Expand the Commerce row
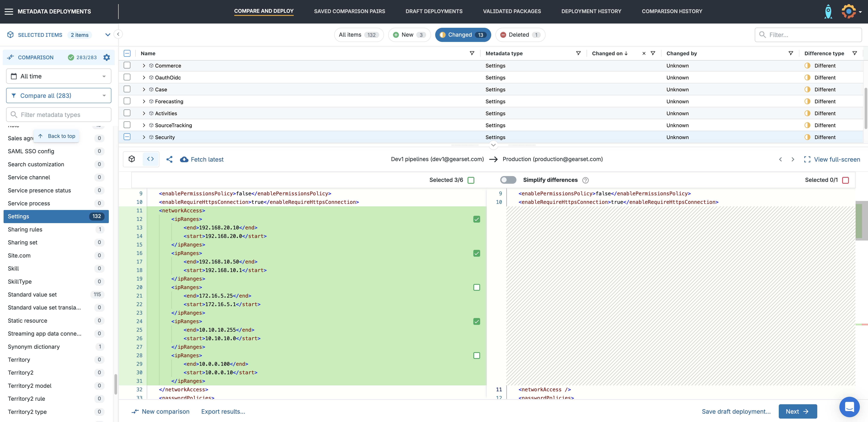The image size is (868, 422). [144, 65]
